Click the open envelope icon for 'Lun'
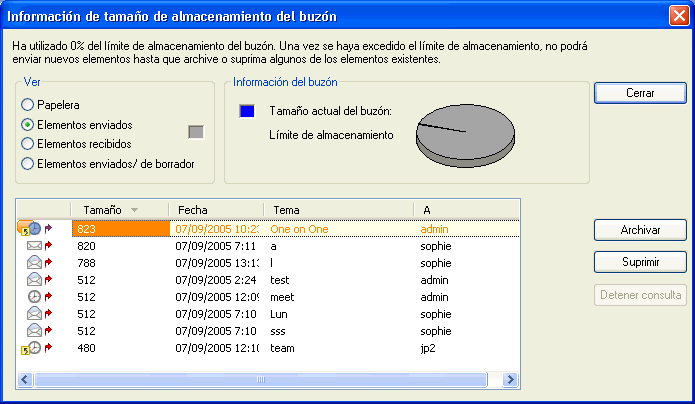The height and width of the screenshot is (404, 695). [x=34, y=314]
